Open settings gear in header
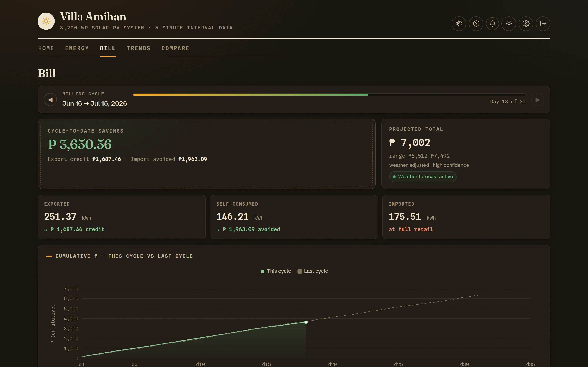Viewport: 588px width, 367px height. (x=526, y=23)
